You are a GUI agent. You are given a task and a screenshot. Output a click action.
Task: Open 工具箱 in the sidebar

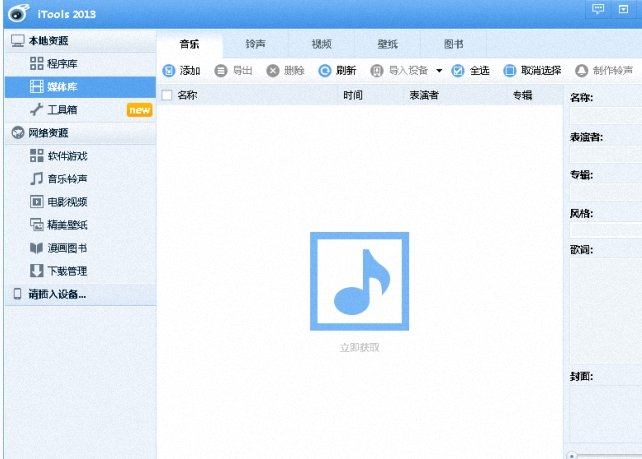[80, 109]
